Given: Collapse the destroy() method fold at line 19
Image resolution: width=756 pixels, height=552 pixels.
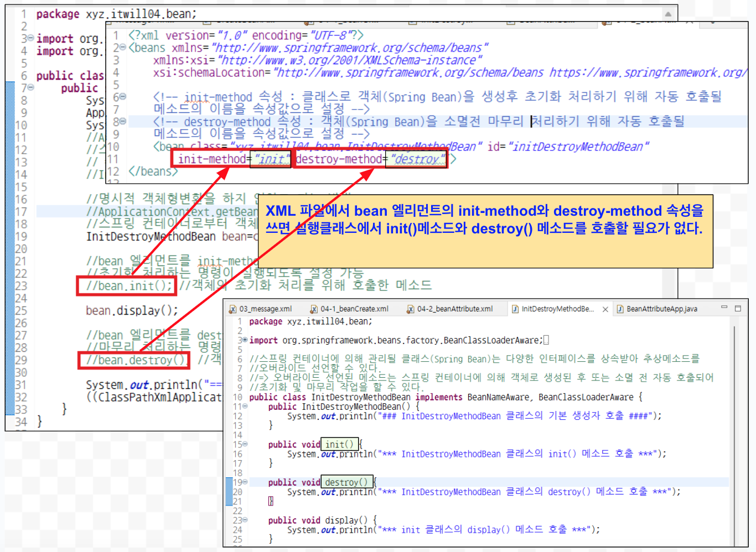Looking at the screenshot, I should click(x=245, y=482).
